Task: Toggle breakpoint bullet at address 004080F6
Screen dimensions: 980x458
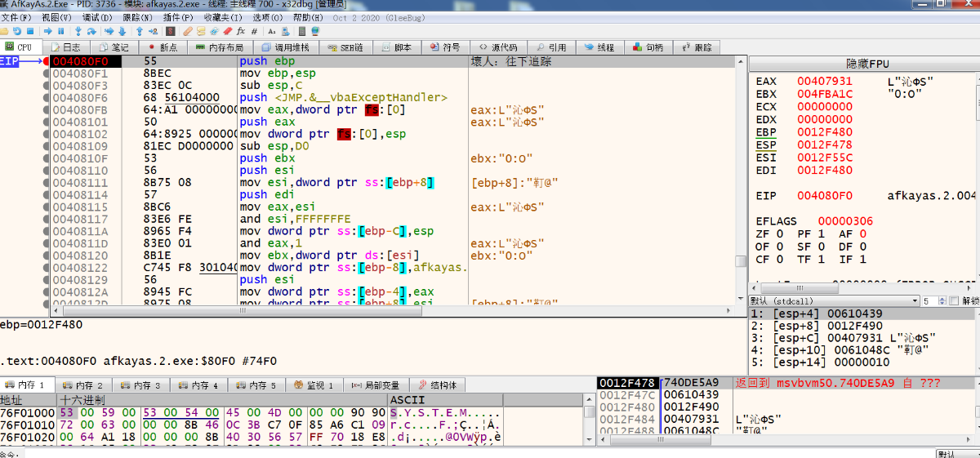Action: [x=45, y=98]
